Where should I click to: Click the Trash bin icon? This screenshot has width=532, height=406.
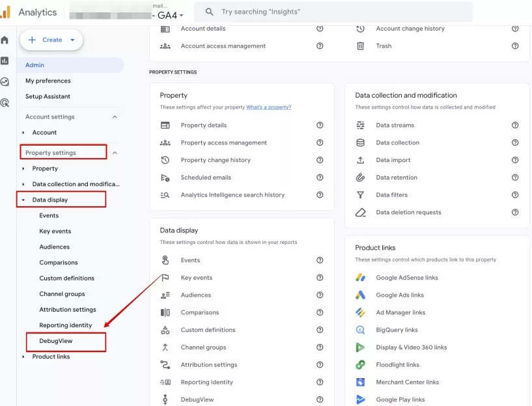coord(360,46)
